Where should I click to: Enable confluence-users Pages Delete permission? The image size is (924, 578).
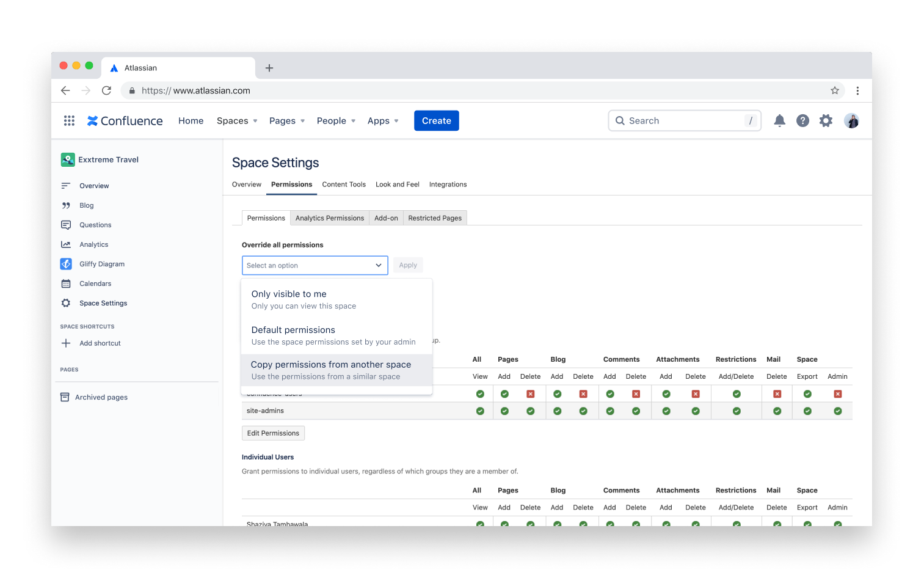(530, 393)
